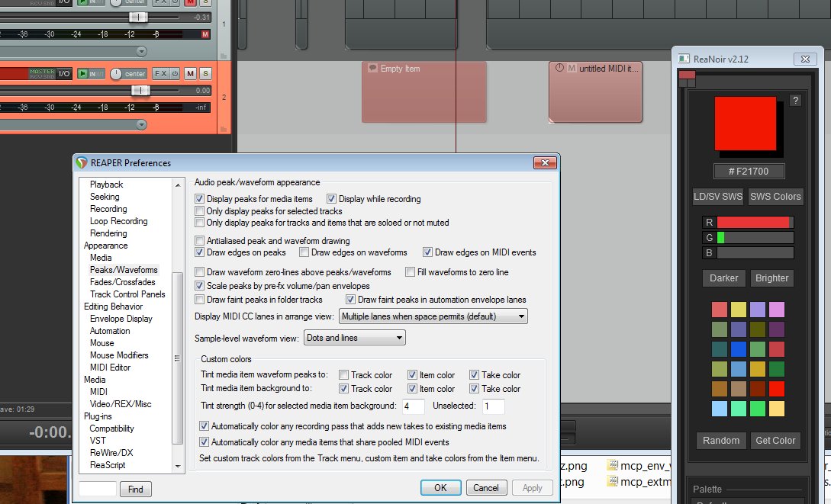
Task: Open track 1 envelope dropdown arrow
Action: pyautogui.click(x=141, y=51)
